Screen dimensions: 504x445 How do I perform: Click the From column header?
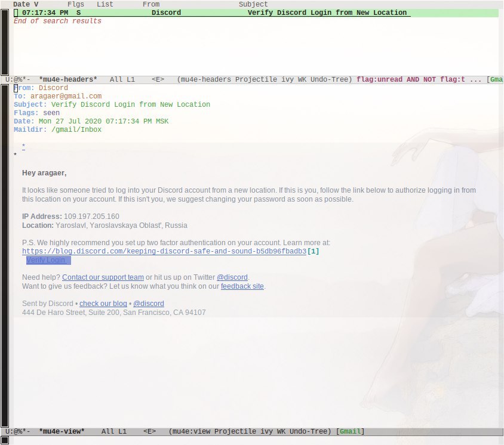click(x=151, y=4)
